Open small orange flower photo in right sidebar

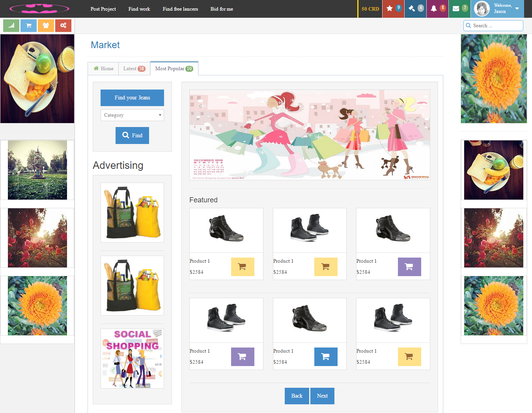click(x=494, y=306)
